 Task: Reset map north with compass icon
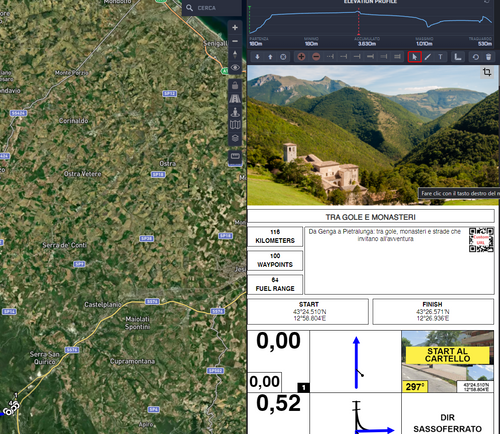235,54
